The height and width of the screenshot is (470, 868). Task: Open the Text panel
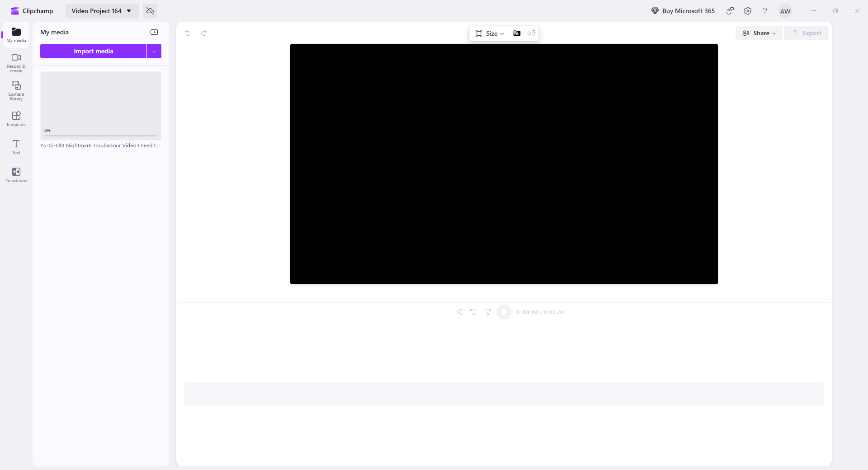[x=16, y=147]
